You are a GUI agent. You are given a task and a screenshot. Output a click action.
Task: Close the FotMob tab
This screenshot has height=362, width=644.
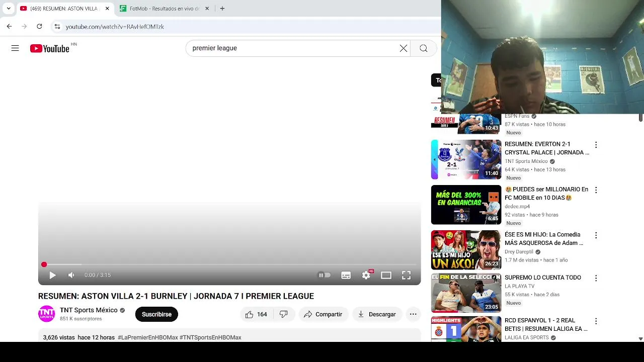click(x=207, y=9)
